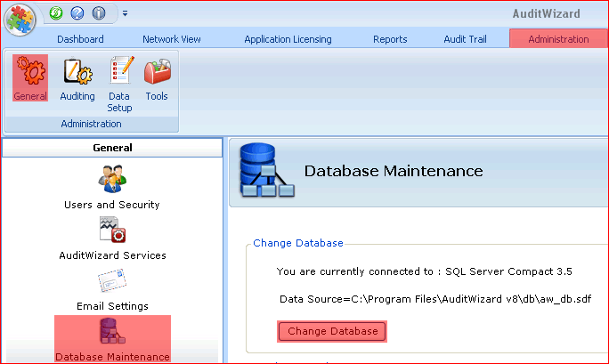The image size is (609, 364).
Task: Click the blue information icon
Action: click(99, 13)
